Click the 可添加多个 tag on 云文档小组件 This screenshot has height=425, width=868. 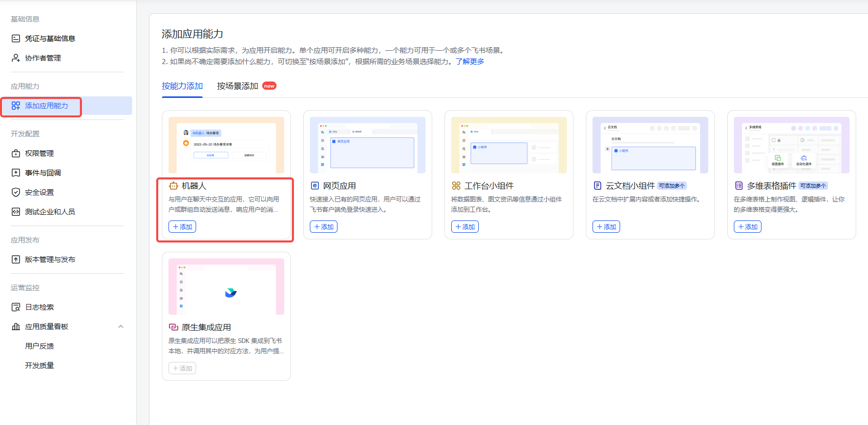[x=672, y=186]
